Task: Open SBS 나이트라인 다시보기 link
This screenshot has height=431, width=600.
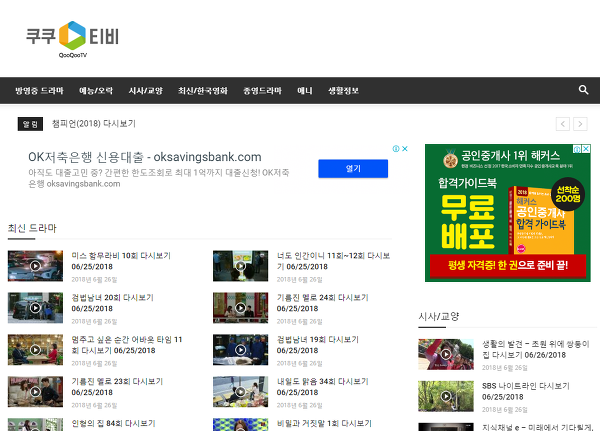Action: pos(526,391)
